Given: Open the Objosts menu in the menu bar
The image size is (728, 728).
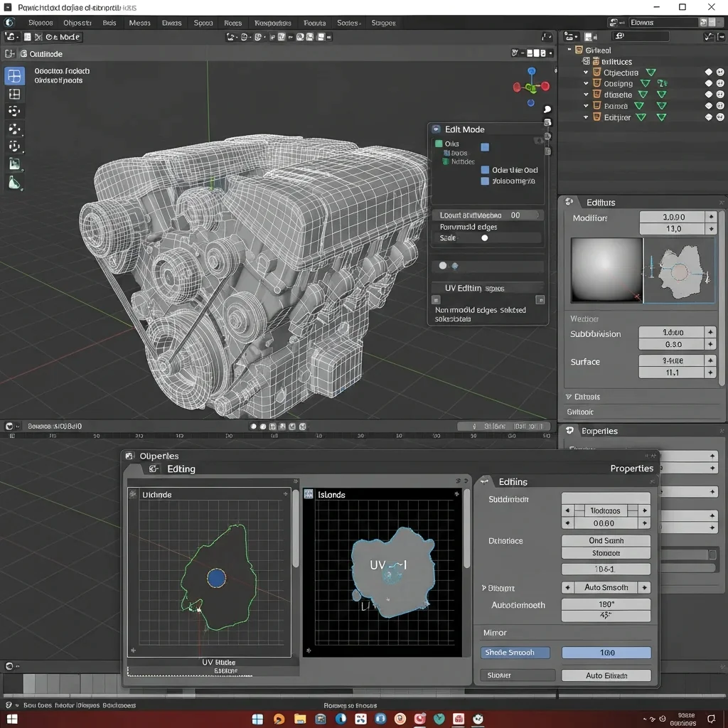Looking at the screenshot, I should (77, 23).
